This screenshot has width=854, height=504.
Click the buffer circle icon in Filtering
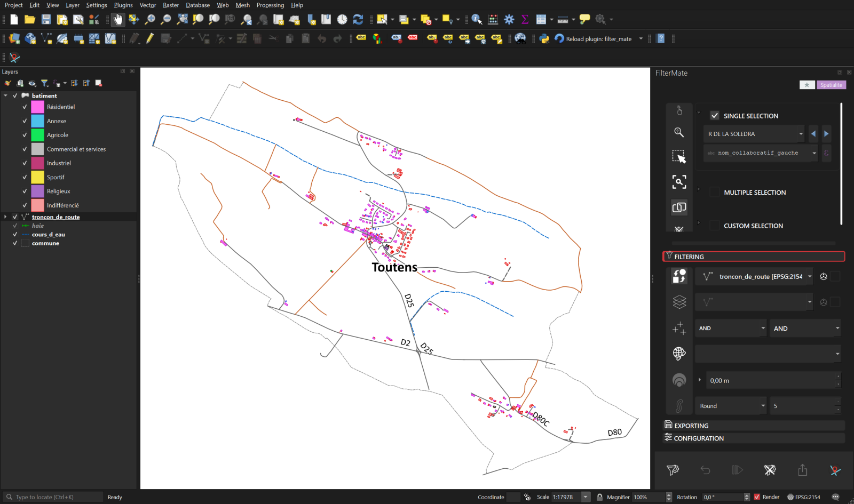coord(679,380)
